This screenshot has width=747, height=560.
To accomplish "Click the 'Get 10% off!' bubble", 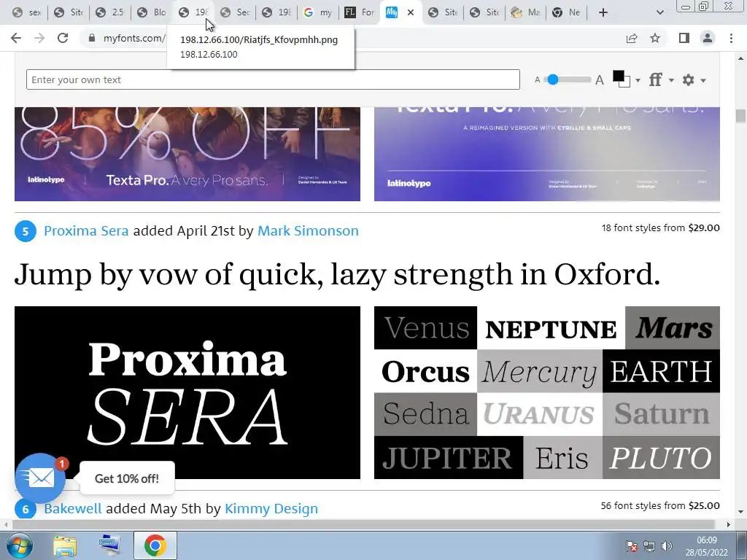I will point(127,478).
